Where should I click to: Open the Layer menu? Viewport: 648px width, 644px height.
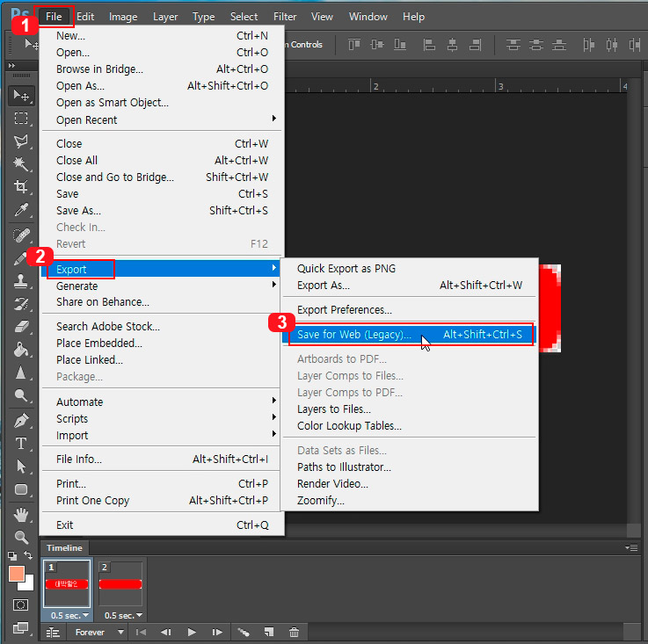tap(165, 17)
